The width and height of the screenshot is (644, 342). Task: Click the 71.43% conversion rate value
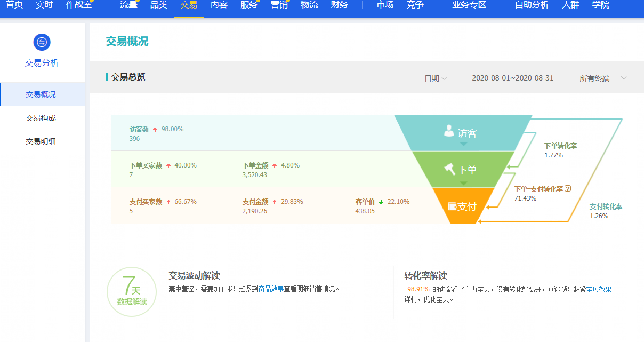tap(525, 198)
